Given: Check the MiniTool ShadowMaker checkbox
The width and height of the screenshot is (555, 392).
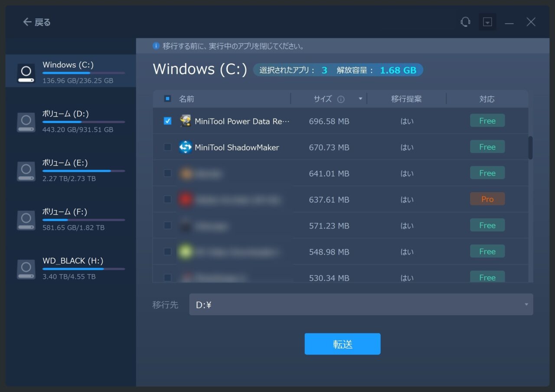Looking at the screenshot, I should coord(168,147).
